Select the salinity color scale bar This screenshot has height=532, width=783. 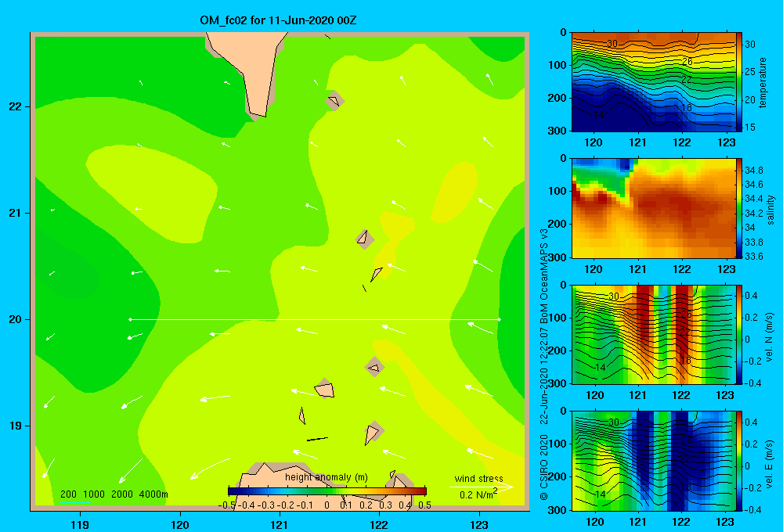(x=739, y=208)
